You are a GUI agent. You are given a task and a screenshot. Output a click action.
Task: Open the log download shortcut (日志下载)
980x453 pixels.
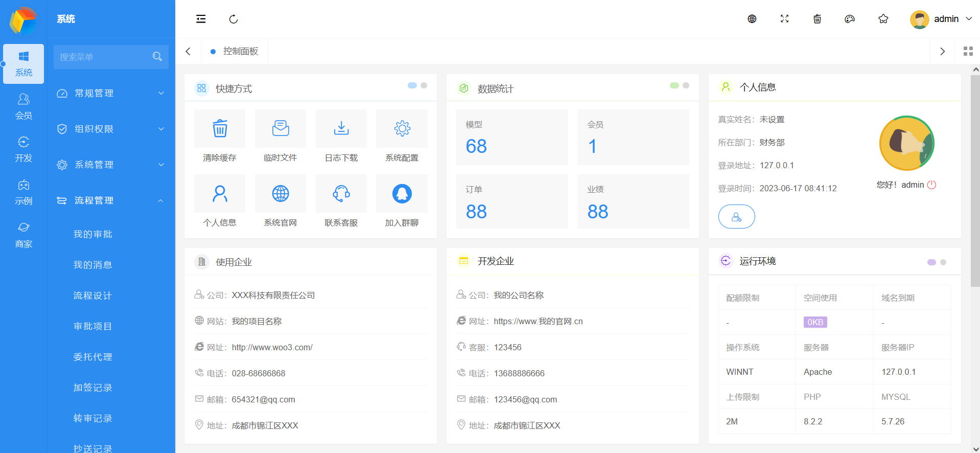click(341, 128)
